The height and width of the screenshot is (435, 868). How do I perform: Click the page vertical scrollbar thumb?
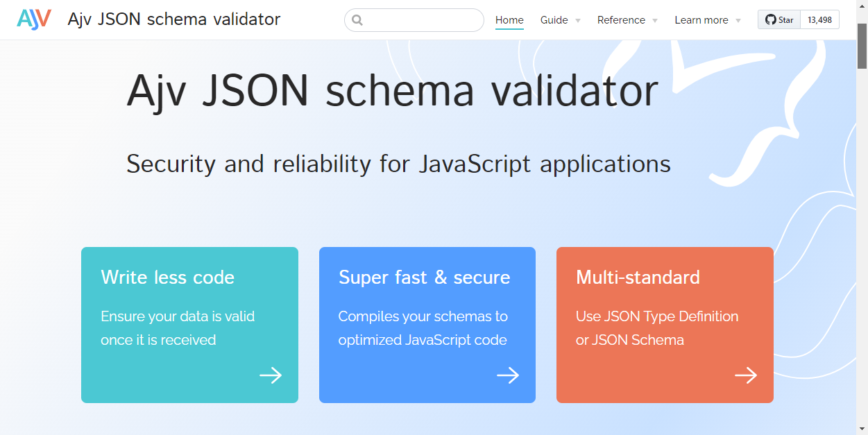tap(862, 46)
